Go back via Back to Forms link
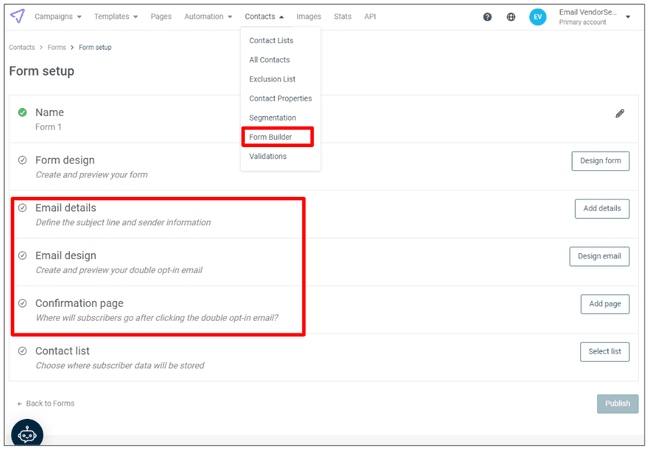 46,403
